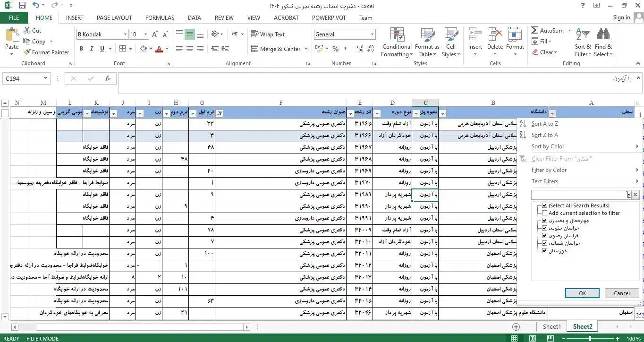Toggle the خراسان رضوی checkbox
644x342 pixels.
coord(545,236)
